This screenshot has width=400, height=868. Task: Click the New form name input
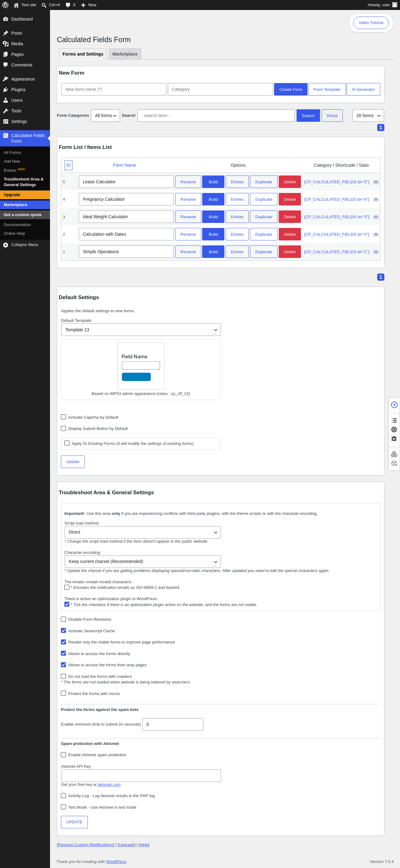coord(114,89)
